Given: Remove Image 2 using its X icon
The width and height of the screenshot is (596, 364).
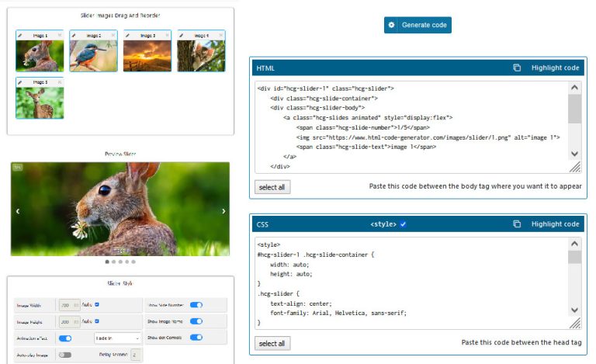Looking at the screenshot, I should [113, 36].
